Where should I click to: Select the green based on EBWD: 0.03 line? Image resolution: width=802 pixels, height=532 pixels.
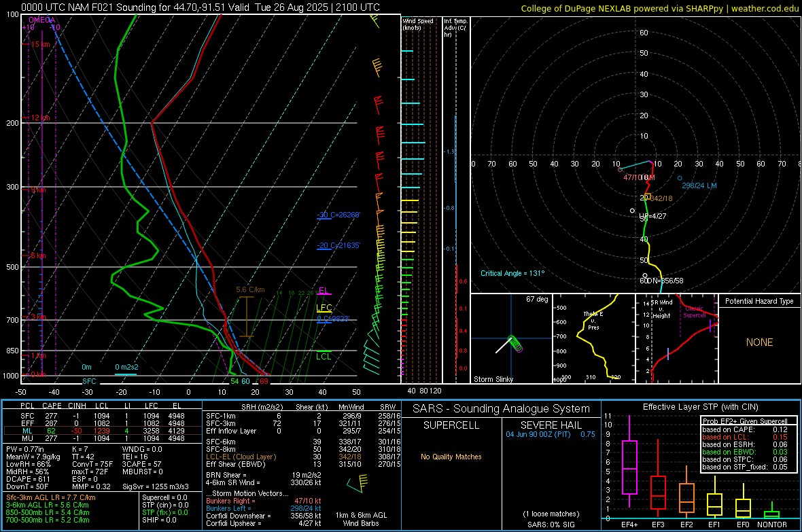745,453
